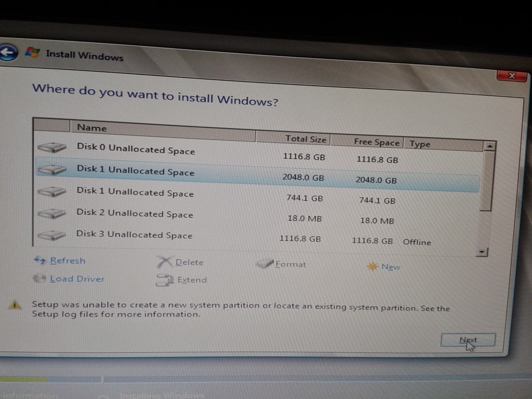Click the drive icon for Disk 3

pos(52,235)
